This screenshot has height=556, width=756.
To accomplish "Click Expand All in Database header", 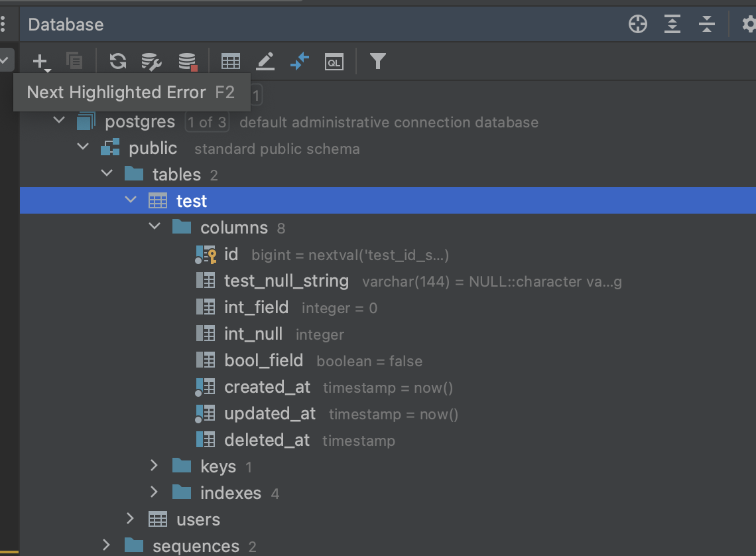I will [x=672, y=25].
